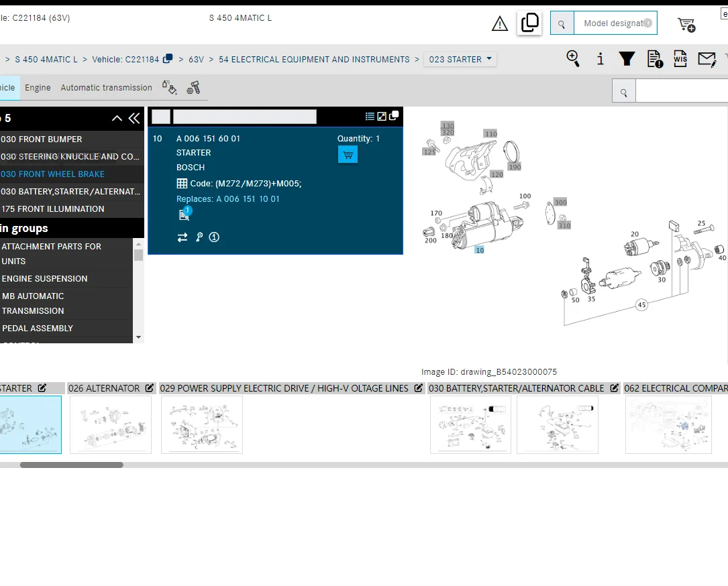Open second 030 BATTERY CABLE drawing thumbnail
Screen dimensions: 728x586
pyautogui.click(x=557, y=424)
